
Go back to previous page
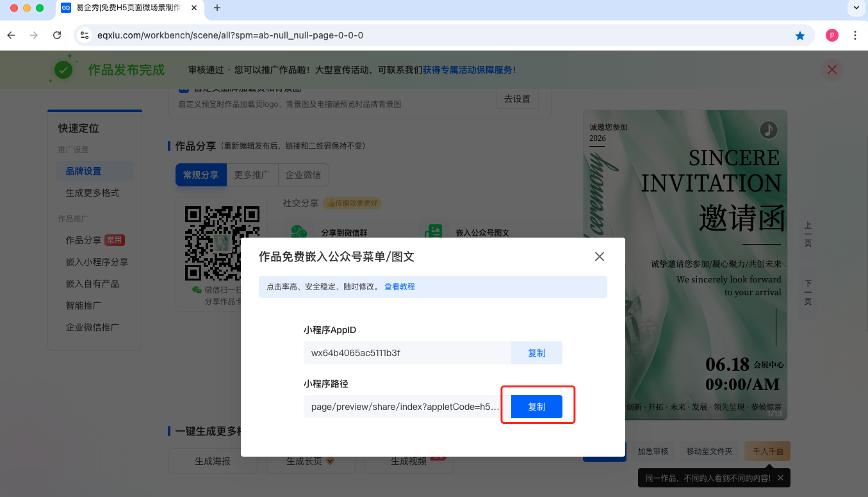tap(11, 36)
